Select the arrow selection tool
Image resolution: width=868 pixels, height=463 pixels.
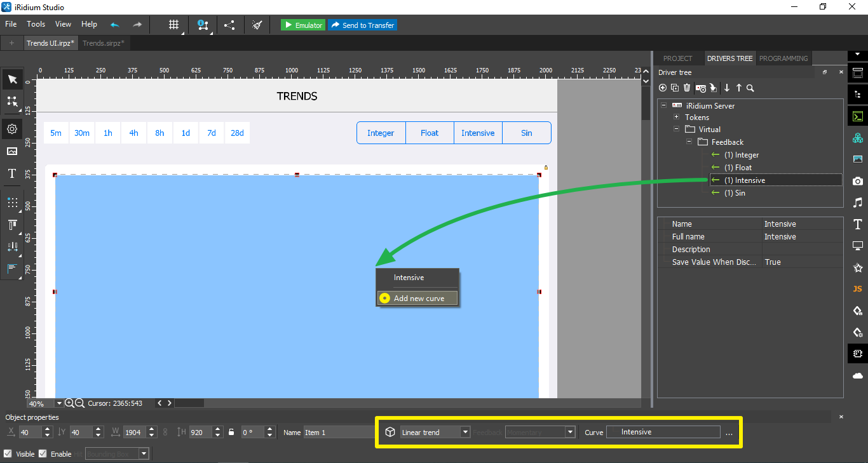coord(12,79)
